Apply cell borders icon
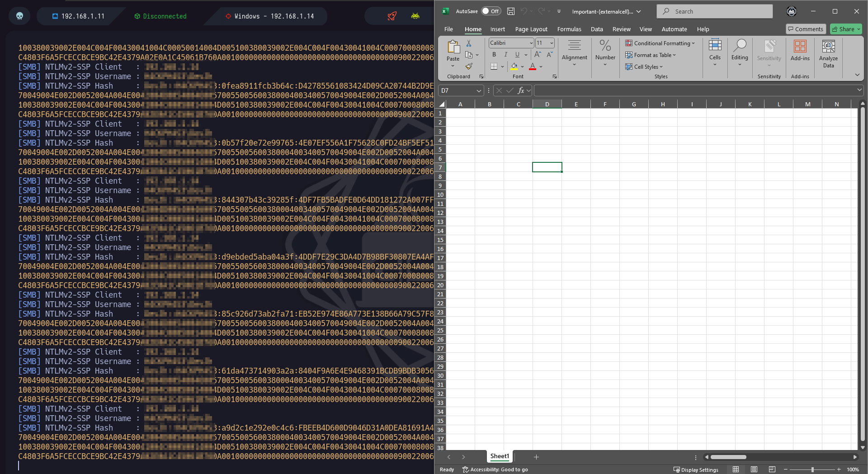 point(494,66)
